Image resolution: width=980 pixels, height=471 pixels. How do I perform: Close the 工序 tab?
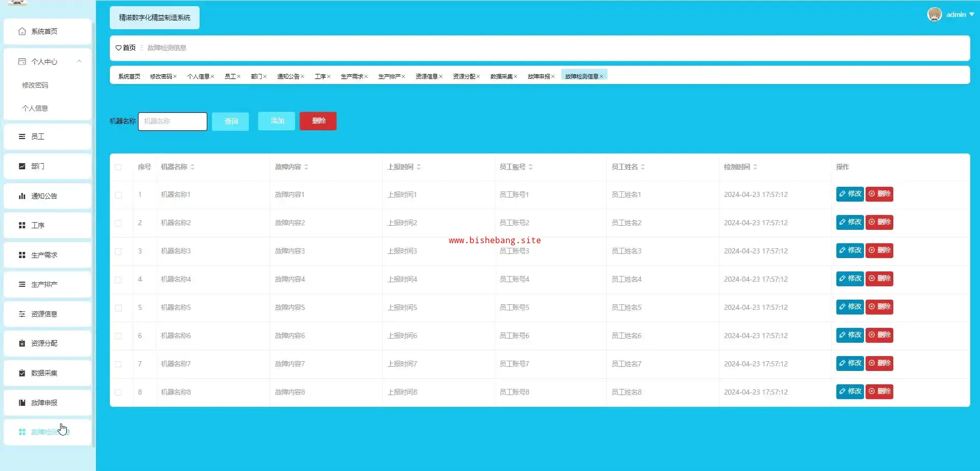coord(329,76)
